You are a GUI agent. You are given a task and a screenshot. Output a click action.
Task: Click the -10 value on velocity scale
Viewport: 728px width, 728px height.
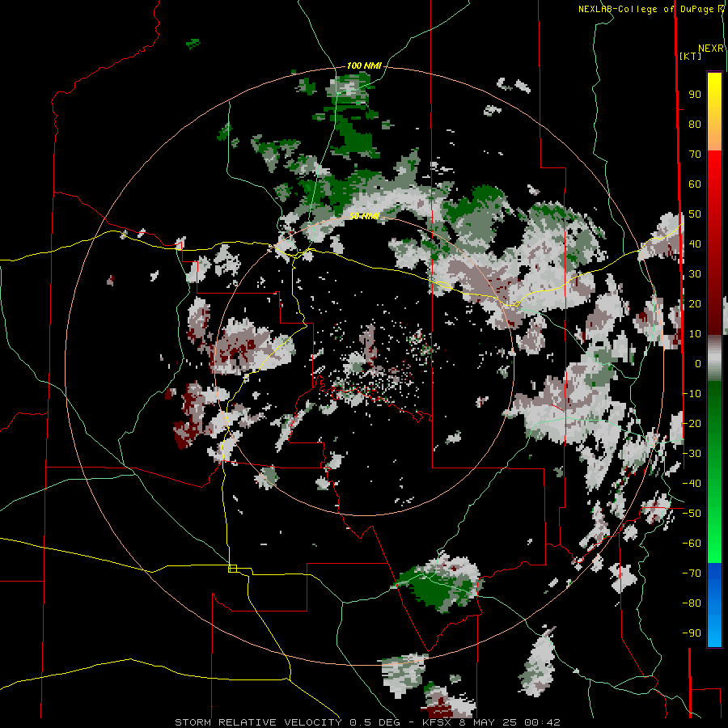[x=692, y=394]
